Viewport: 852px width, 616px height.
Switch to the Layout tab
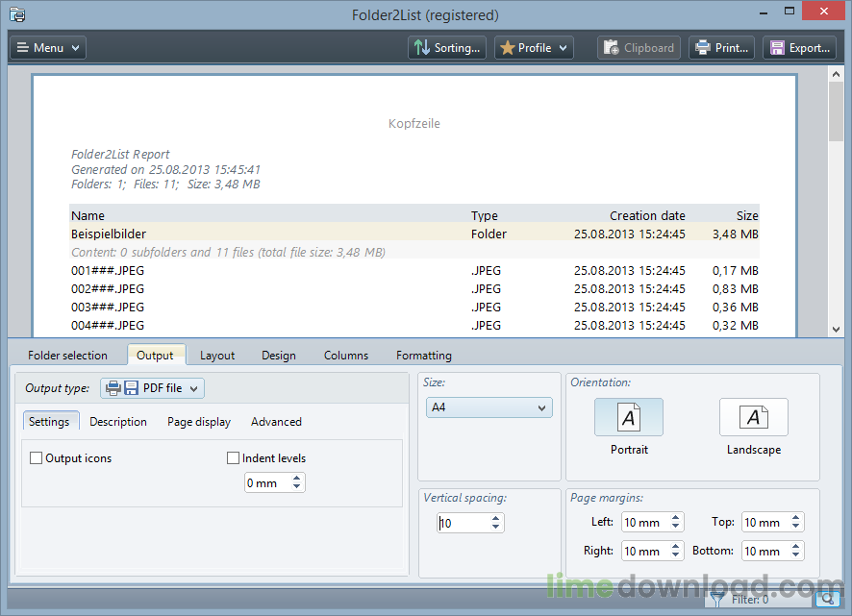[x=217, y=356]
